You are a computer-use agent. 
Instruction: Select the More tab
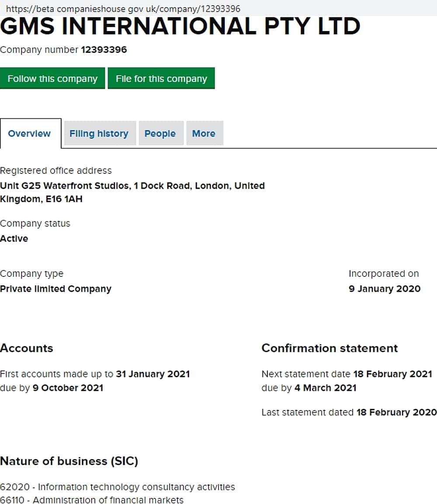204,134
